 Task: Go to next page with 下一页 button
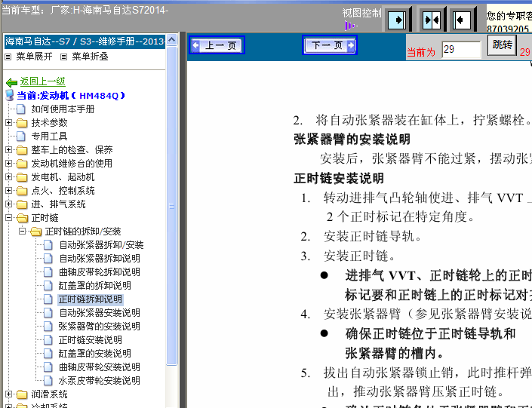pyautogui.click(x=330, y=45)
